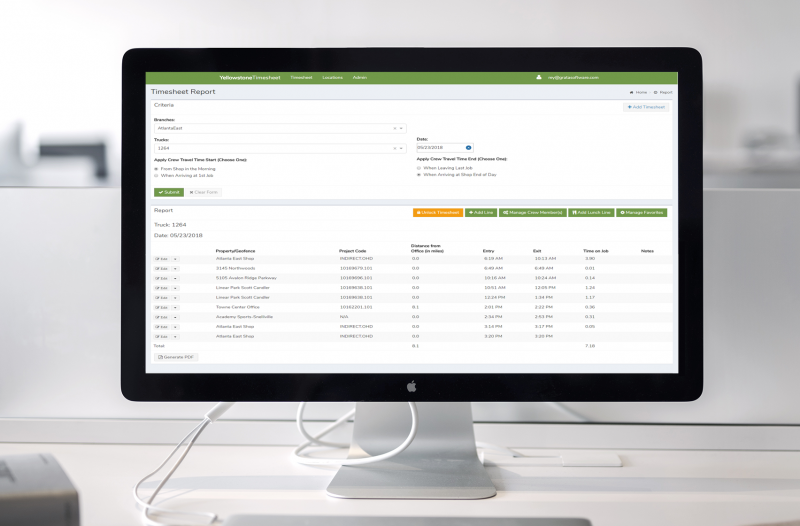Clear the AtlantaEast branch selection with the x icon
The image size is (800, 526).
click(394, 129)
